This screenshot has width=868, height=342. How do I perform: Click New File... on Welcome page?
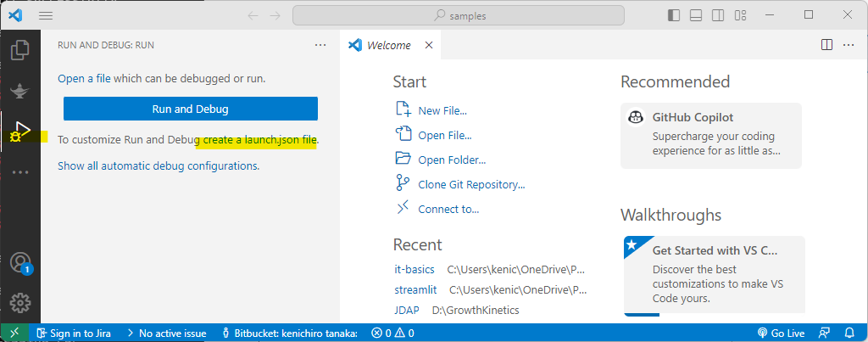(442, 111)
